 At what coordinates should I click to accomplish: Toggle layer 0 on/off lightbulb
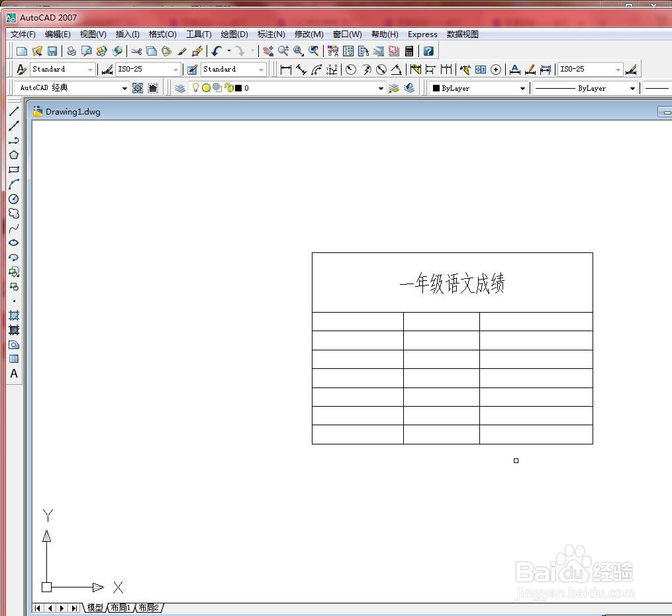195,88
